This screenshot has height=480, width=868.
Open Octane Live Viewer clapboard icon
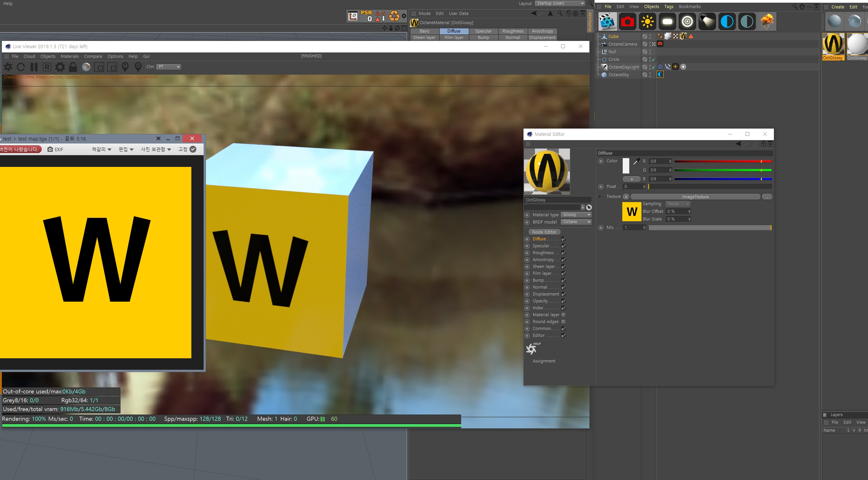(607, 21)
